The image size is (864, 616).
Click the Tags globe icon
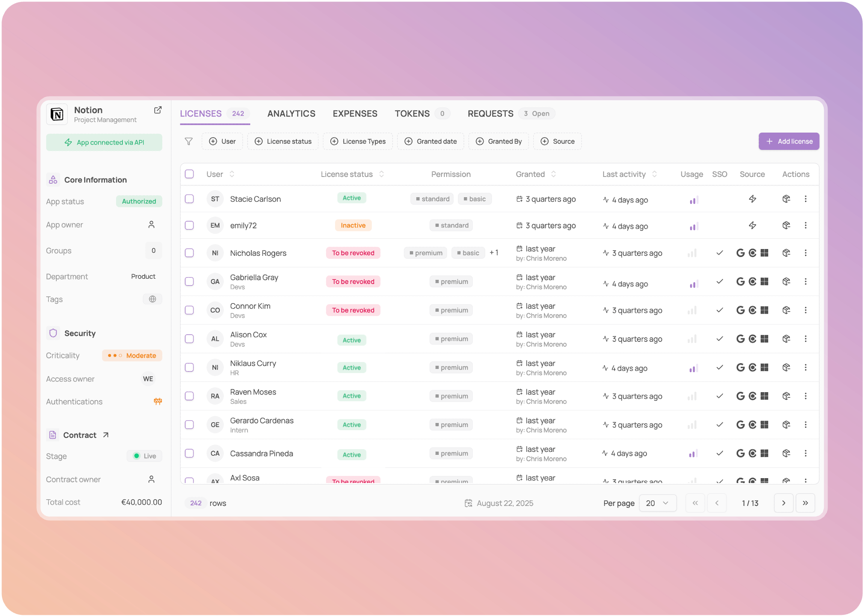coord(153,299)
